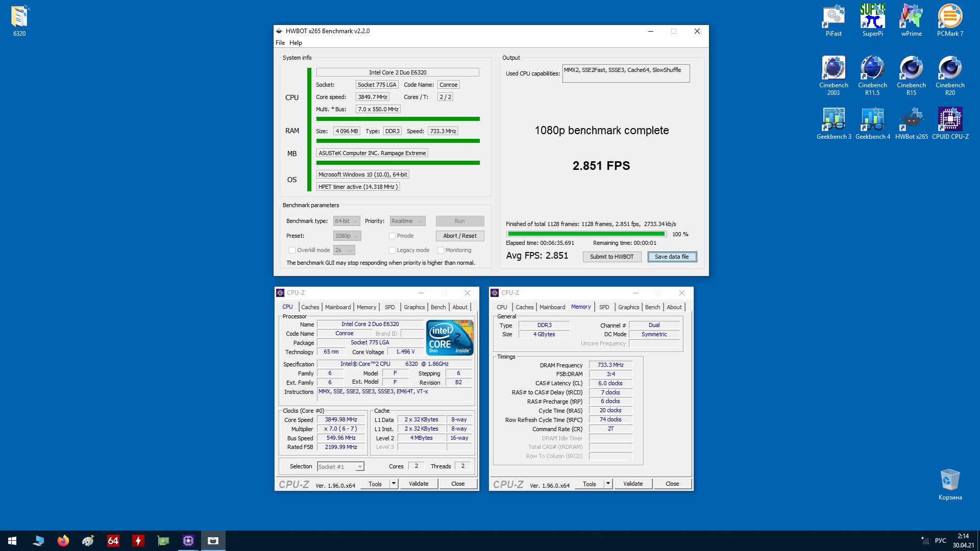
Task: Switch to Mainboard tab in left CPU-Z
Action: [x=338, y=307]
